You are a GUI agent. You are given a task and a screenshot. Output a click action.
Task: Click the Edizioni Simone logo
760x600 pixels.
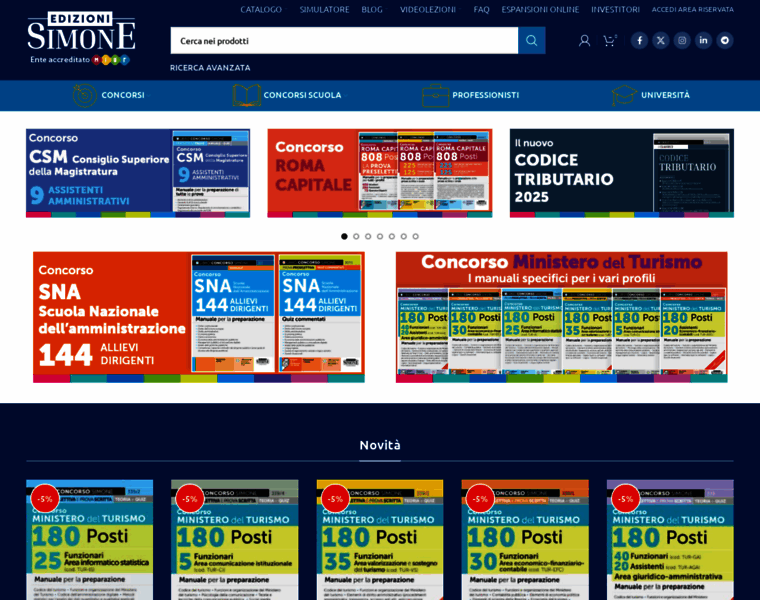[x=81, y=38]
